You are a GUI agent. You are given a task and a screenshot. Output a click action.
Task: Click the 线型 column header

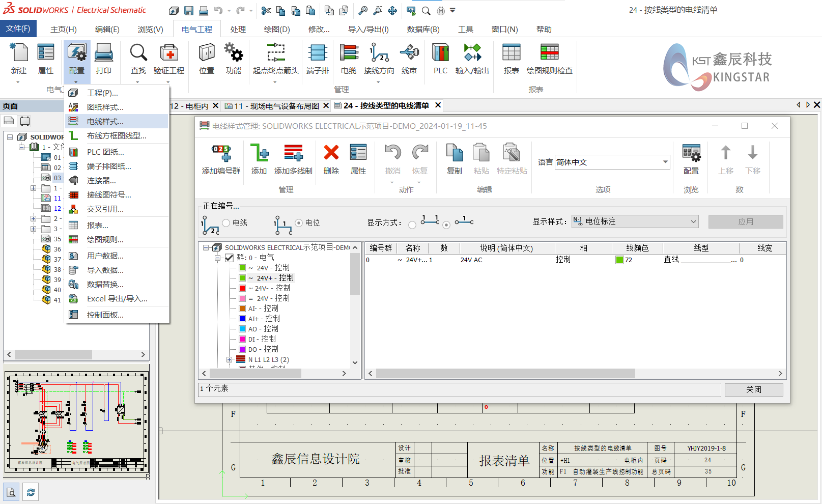(x=701, y=248)
